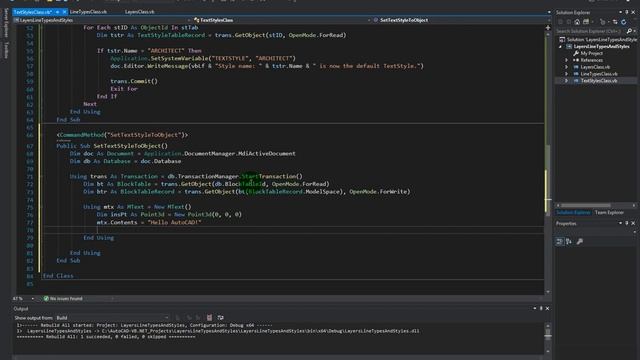Toggle Word Wrap icon in Output toolbar

point(220,318)
